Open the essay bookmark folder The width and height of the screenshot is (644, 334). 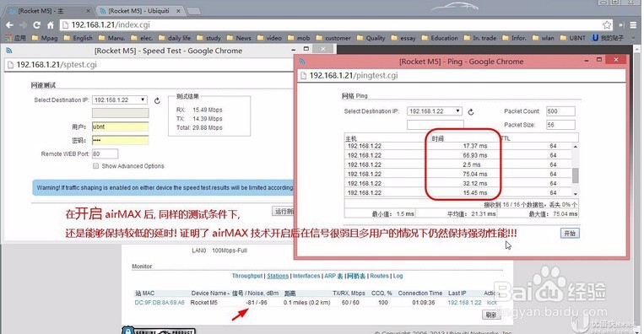(403, 38)
